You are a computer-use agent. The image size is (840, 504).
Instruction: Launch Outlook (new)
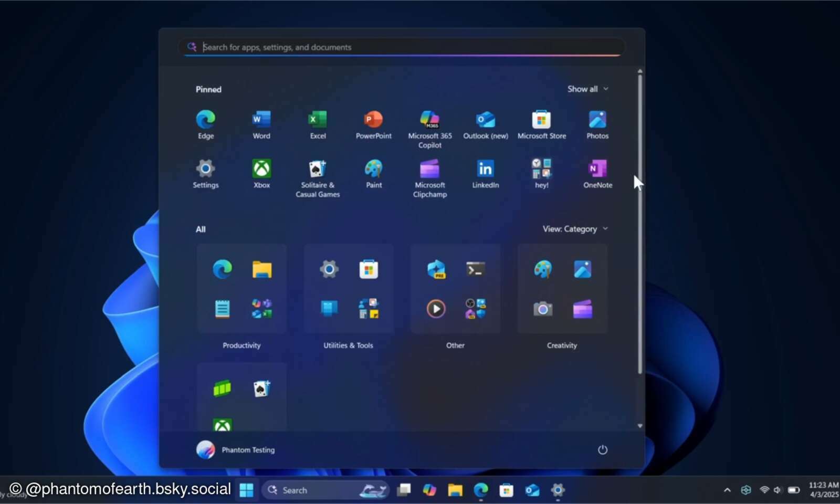[485, 120]
